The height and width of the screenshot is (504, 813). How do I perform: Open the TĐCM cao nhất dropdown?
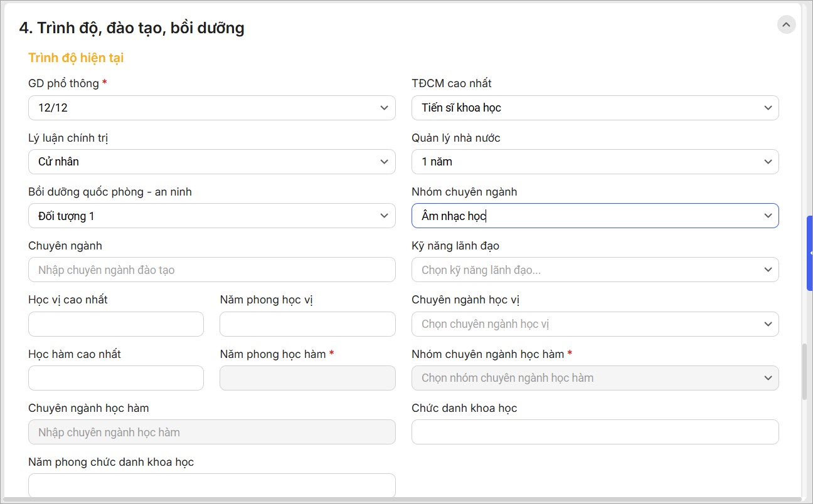[x=595, y=108]
